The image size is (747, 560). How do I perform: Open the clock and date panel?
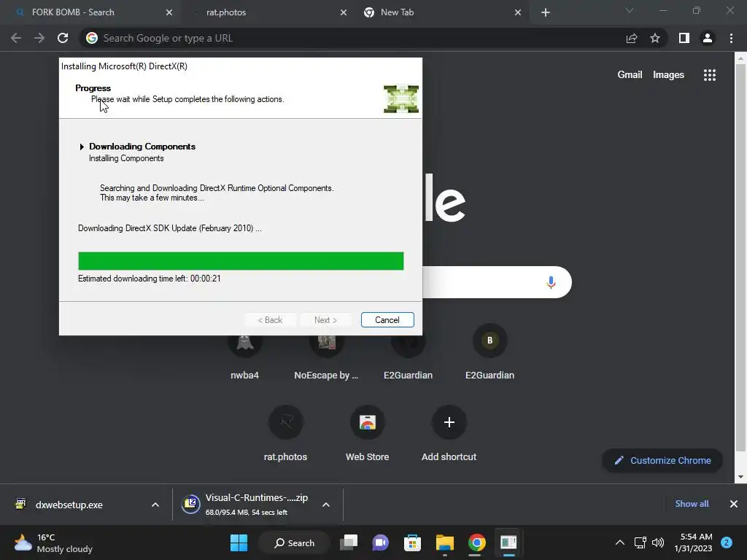tap(693, 542)
